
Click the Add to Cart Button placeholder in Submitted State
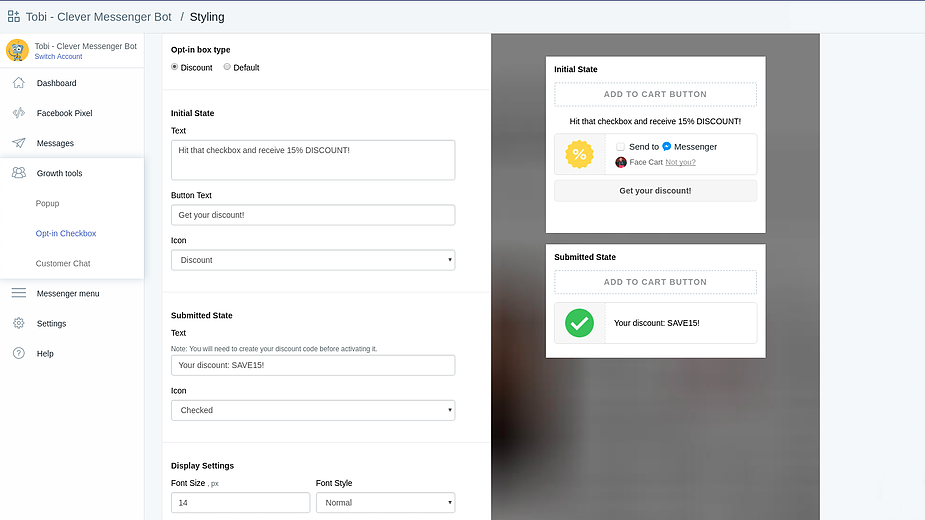[655, 282]
